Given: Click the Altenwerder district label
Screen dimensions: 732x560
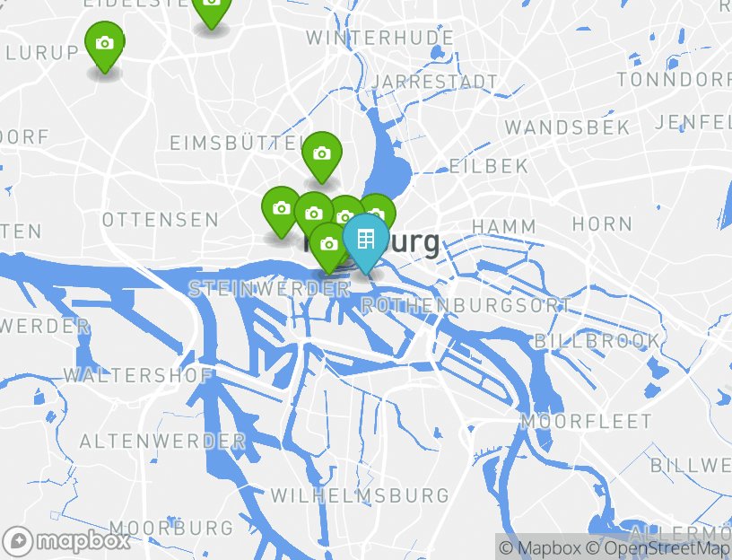Looking at the screenshot, I should (162, 442).
